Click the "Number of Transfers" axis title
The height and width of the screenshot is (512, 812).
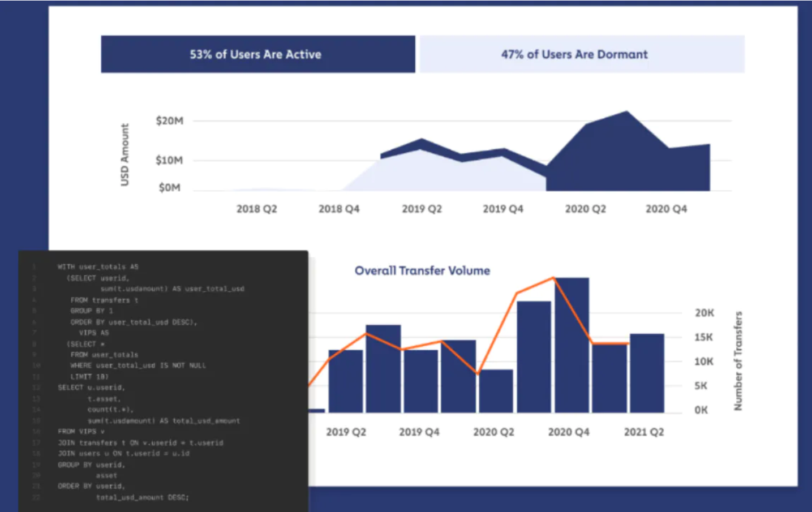(738, 361)
